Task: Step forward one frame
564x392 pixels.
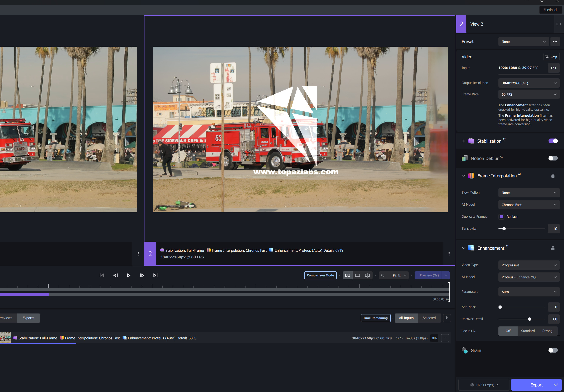Action: [x=142, y=275]
